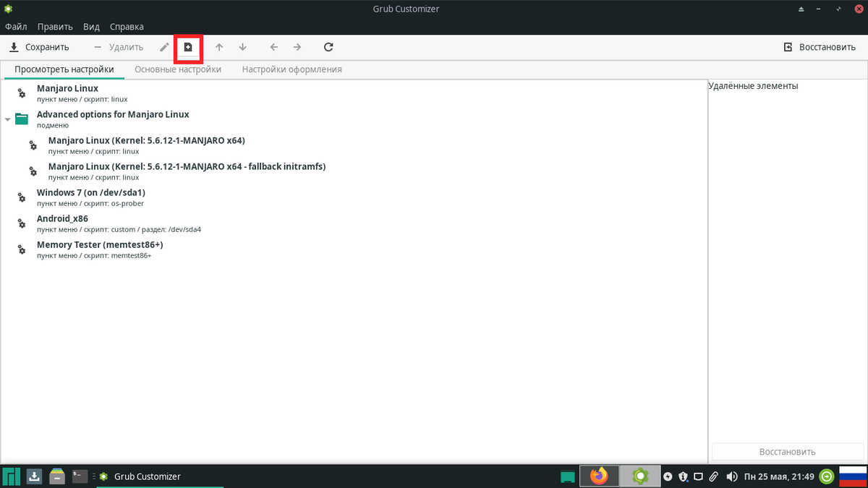Select the Manjaro Linux Kernel 5.6.12-1-MANJARO x64 entry

coord(354,145)
